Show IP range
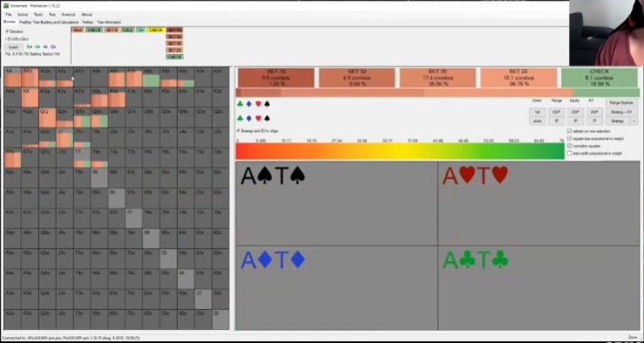 pyautogui.click(x=557, y=121)
